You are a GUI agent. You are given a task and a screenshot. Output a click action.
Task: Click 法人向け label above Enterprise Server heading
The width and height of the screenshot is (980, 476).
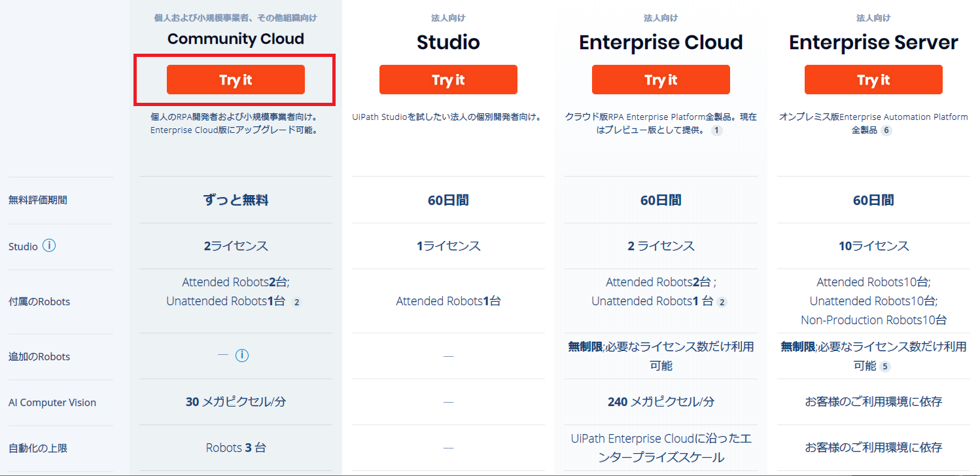tap(873, 18)
